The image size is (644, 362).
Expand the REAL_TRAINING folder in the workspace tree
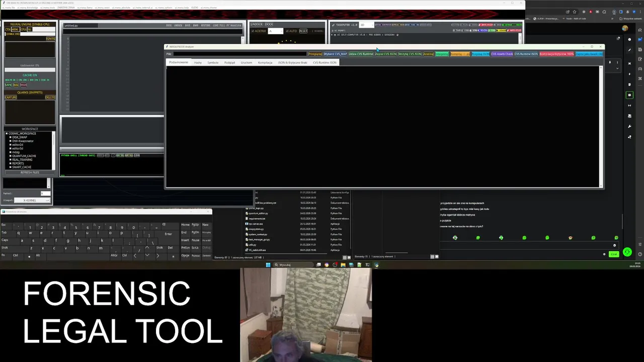click(x=11, y=160)
